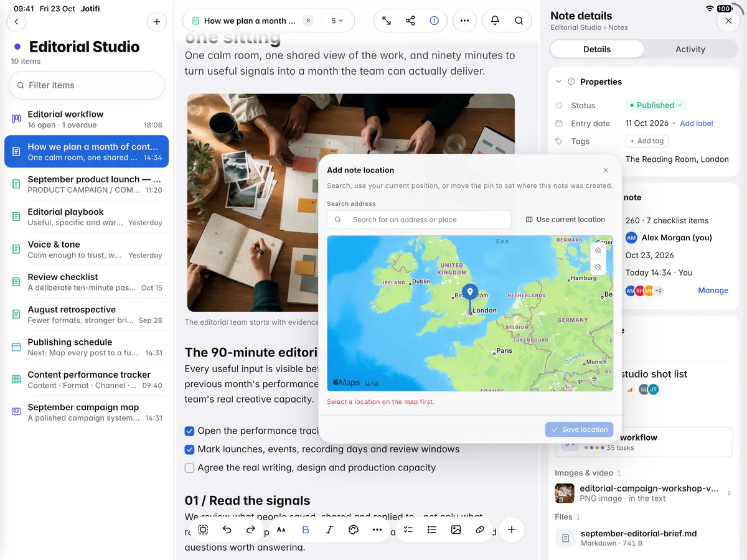Open the 'Content performance tracker' item
747x560 pixels.
tap(87, 380)
